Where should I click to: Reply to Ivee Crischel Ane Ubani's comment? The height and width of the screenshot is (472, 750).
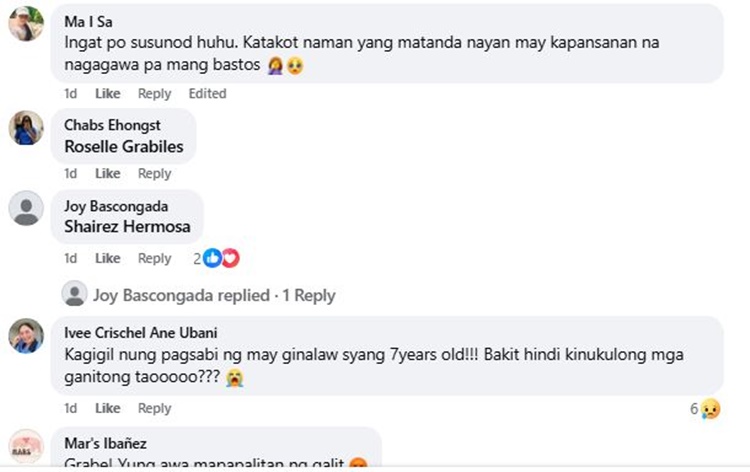tap(154, 408)
